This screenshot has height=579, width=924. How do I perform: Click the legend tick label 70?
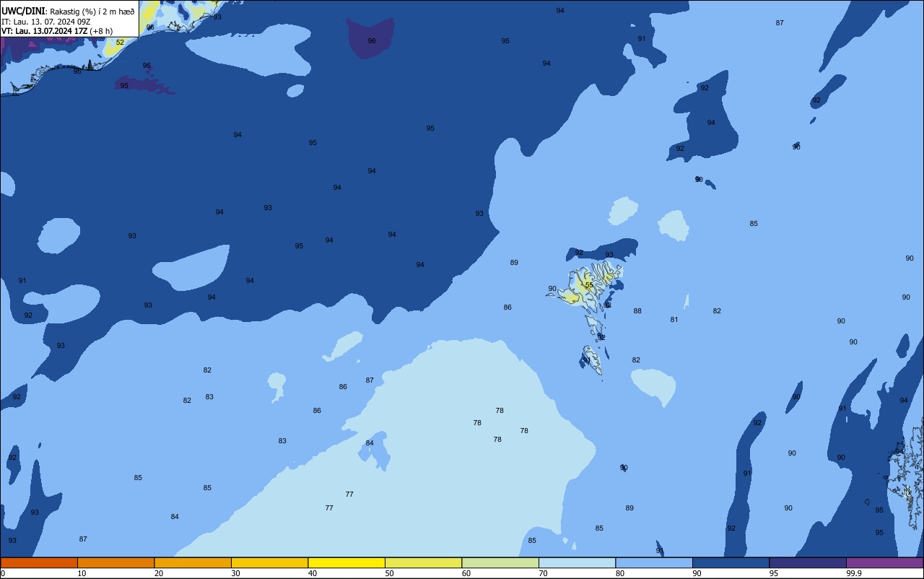coord(544,573)
